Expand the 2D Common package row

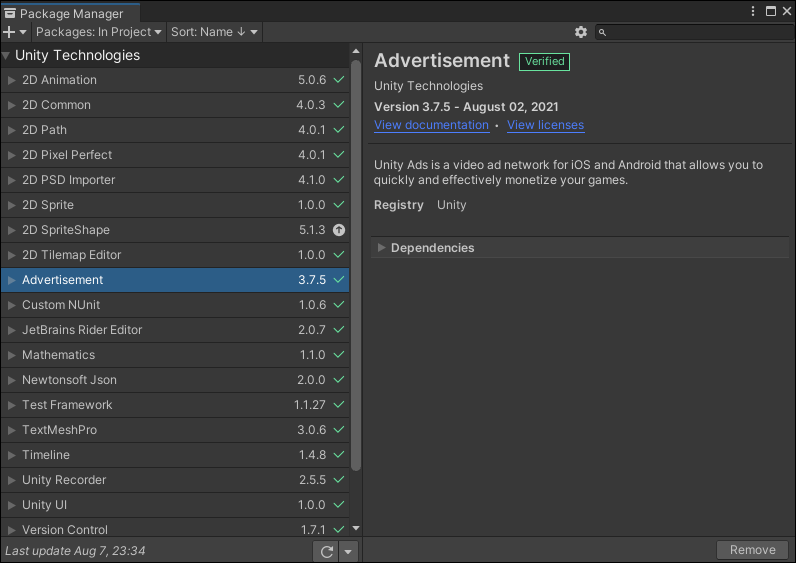(x=11, y=105)
